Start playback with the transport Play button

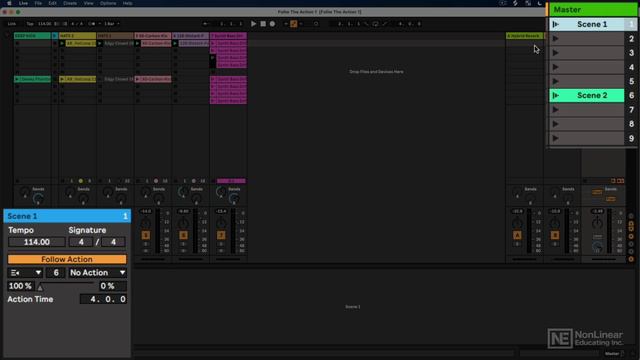pyautogui.click(x=253, y=24)
